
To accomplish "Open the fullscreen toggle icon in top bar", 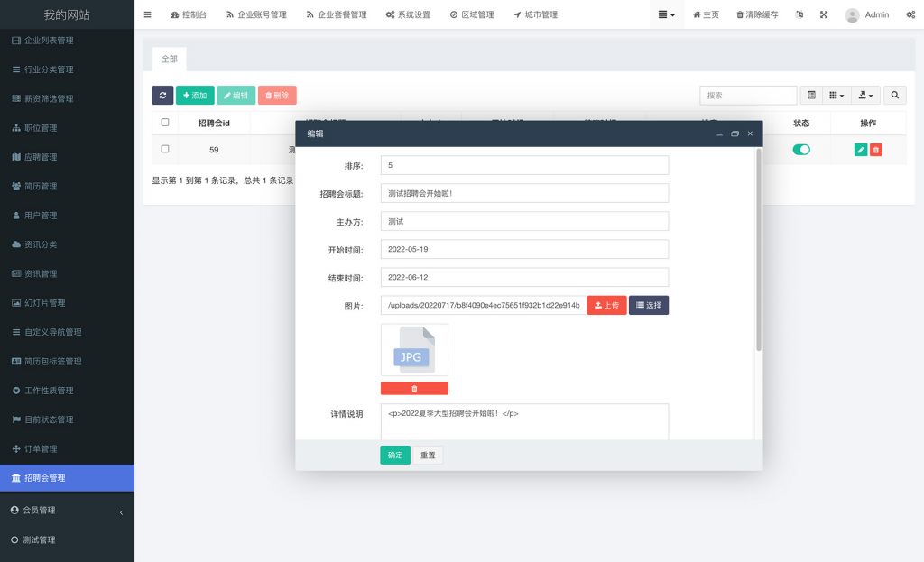I will (x=824, y=14).
